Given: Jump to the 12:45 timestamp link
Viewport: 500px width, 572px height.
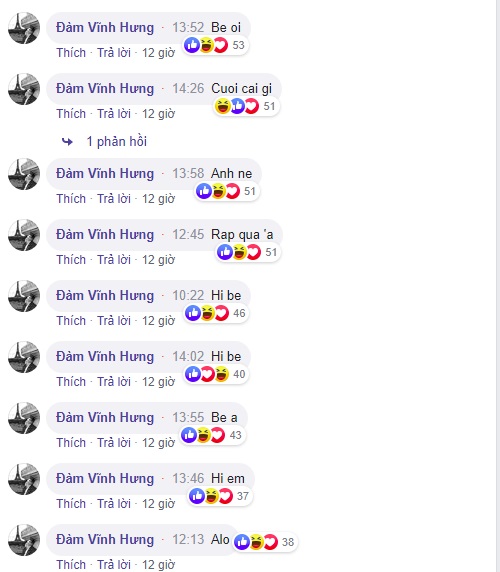Looking at the screenshot, I should (x=188, y=234).
